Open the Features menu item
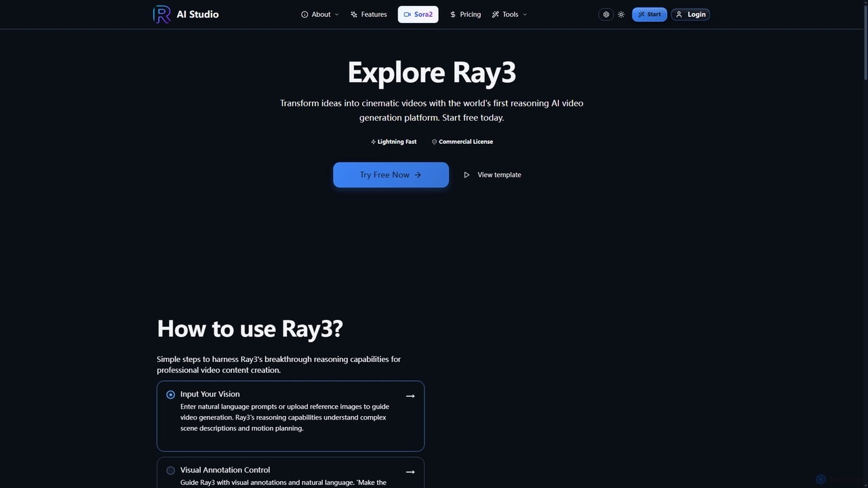 [x=369, y=14]
